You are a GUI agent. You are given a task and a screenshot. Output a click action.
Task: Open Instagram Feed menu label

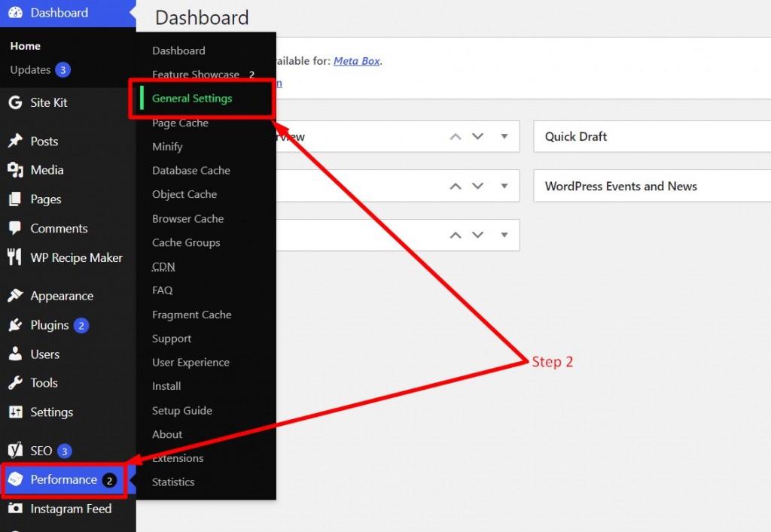click(x=71, y=509)
